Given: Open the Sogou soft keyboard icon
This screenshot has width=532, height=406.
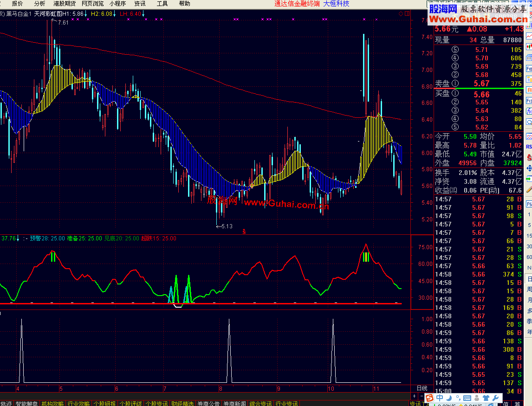Looking at the screenshot, I should point(467,398).
